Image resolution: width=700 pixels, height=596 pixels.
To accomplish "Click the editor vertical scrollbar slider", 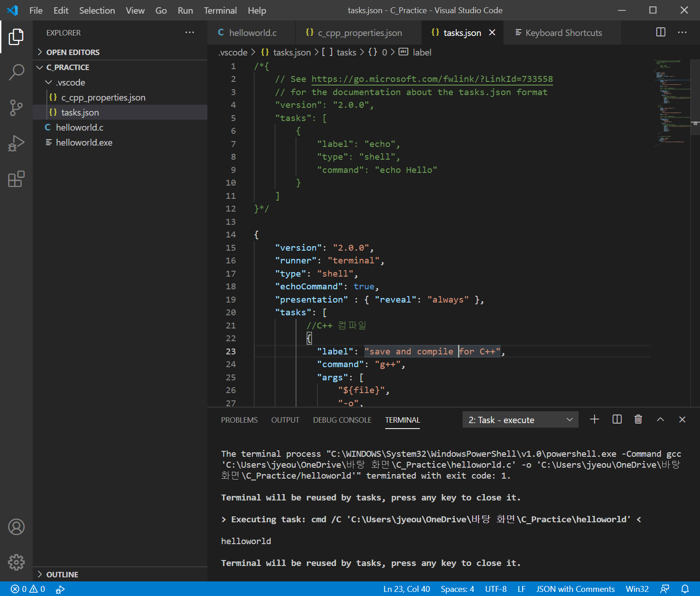I will [695, 97].
